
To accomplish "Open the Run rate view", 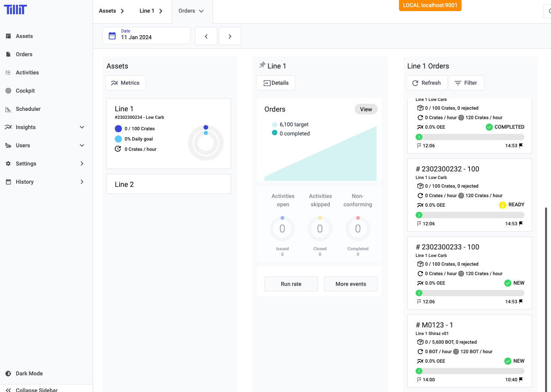I will pyautogui.click(x=291, y=284).
